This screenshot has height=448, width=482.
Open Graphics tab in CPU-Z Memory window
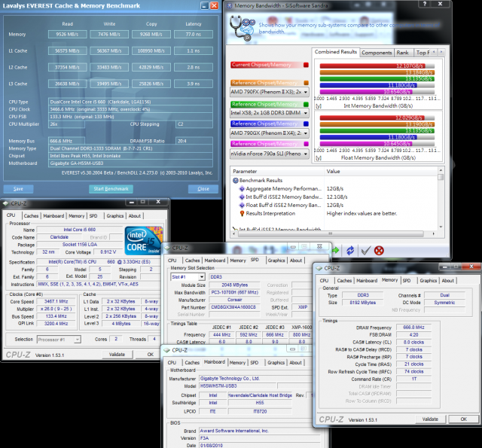tap(429, 281)
